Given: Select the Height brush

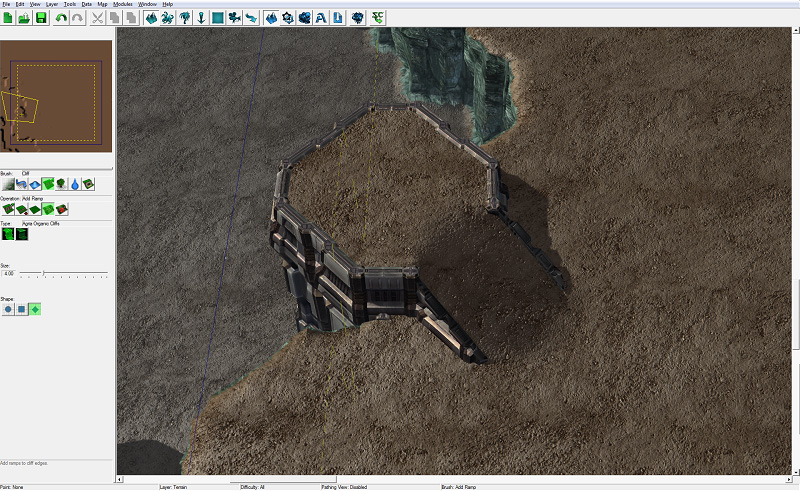Looking at the screenshot, I should coord(35,184).
